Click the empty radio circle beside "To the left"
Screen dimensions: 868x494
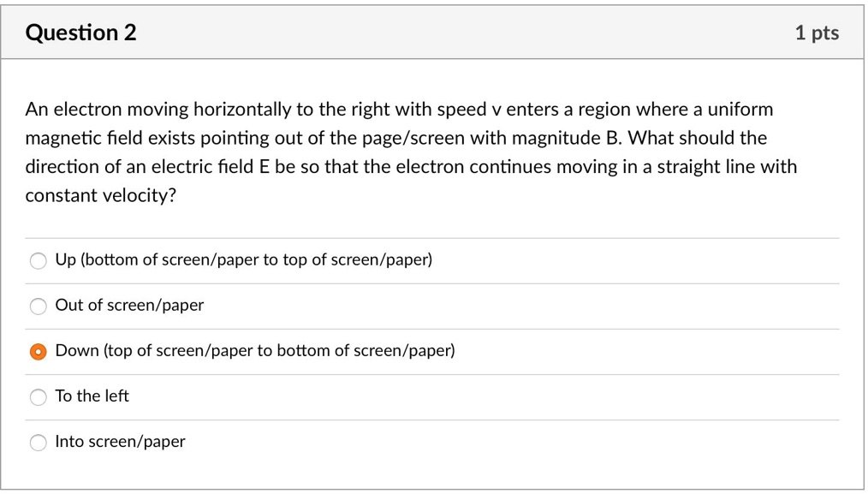coord(38,396)
